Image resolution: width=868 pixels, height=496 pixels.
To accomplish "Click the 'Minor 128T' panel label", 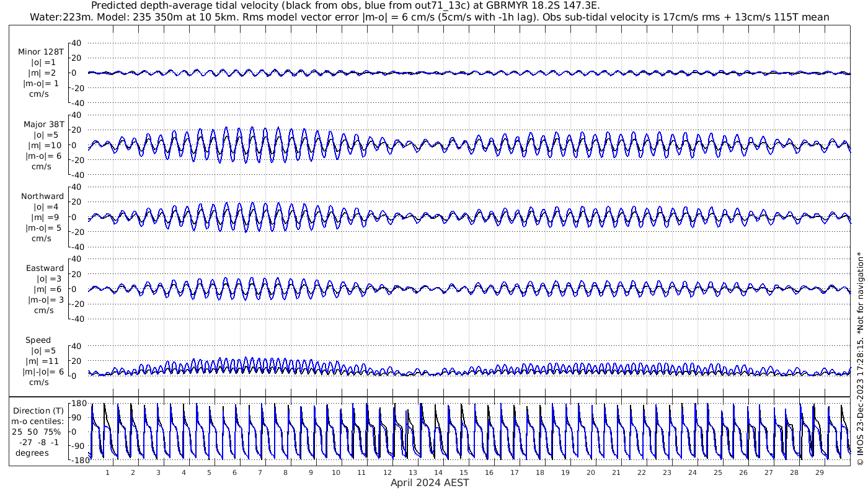I will tap(41, 51).
